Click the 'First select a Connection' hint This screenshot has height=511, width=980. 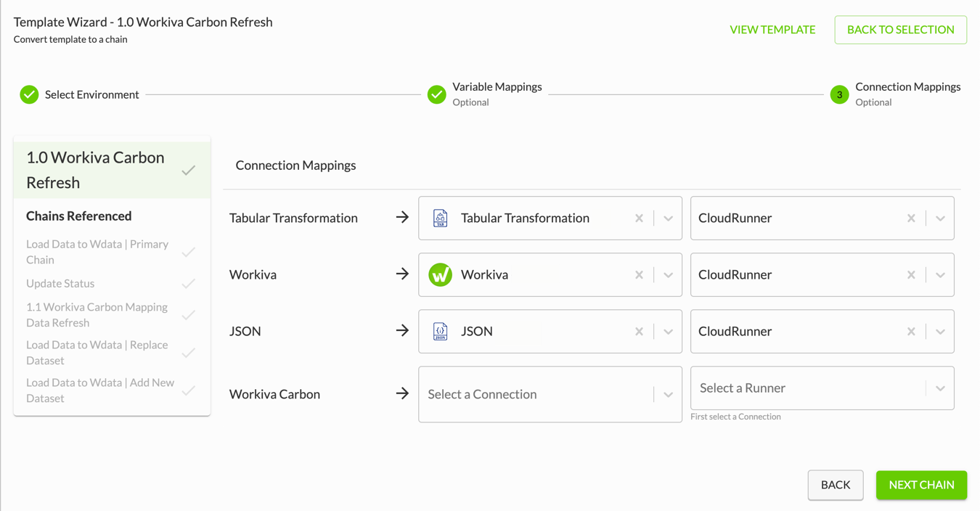click(x=735, y=417)
